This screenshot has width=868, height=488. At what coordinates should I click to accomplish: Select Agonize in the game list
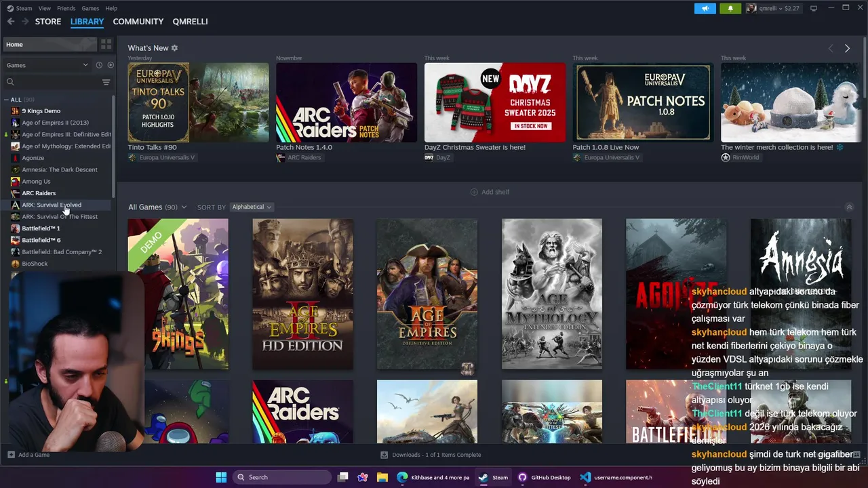pyautogui.click(x=33, y=158)
